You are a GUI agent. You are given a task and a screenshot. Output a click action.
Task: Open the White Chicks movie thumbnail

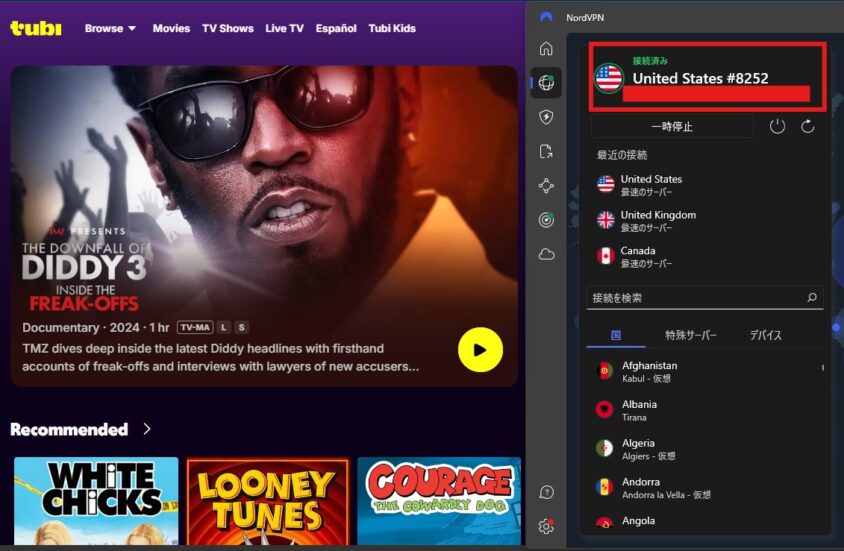[96, 500]
